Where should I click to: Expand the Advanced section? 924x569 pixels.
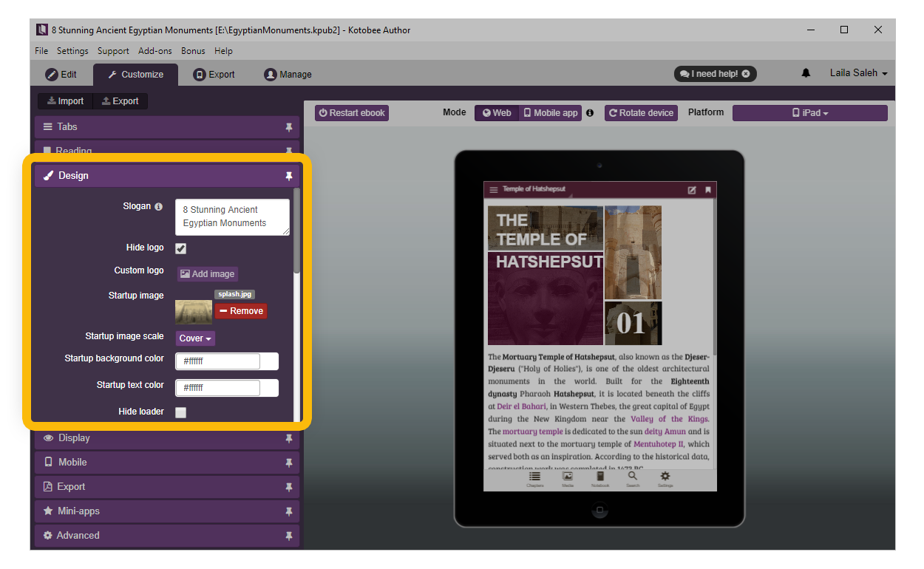(x=167, y=536)
